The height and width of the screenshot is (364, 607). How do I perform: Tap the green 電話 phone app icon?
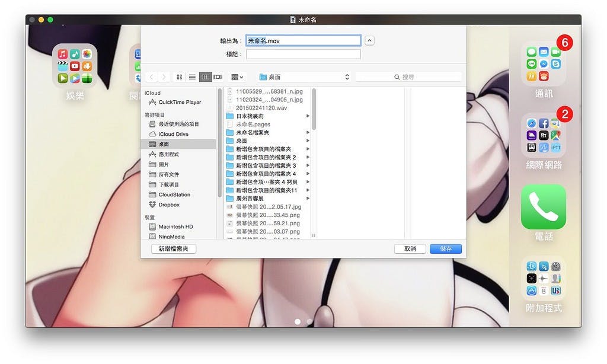click(x=544, y=207)
